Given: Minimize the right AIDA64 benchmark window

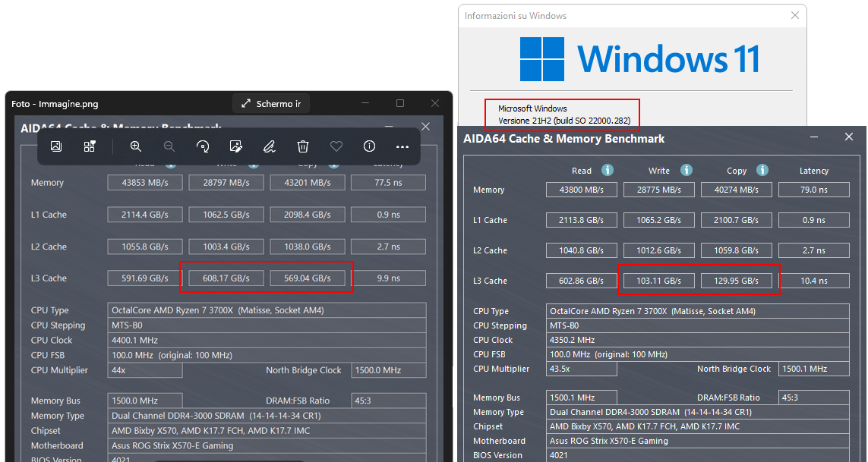Looking at the screenshot, I should click(814, 137).
